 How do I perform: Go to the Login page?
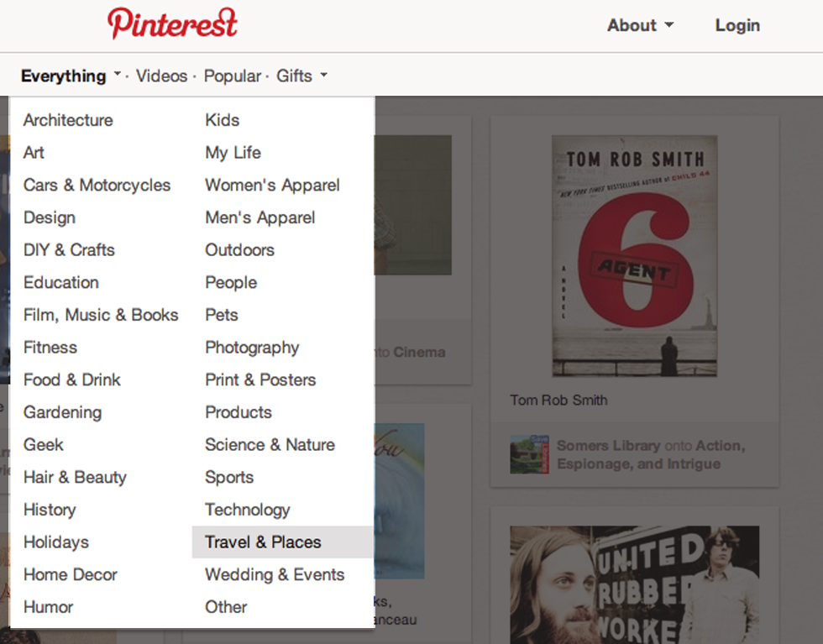(737, 25)
